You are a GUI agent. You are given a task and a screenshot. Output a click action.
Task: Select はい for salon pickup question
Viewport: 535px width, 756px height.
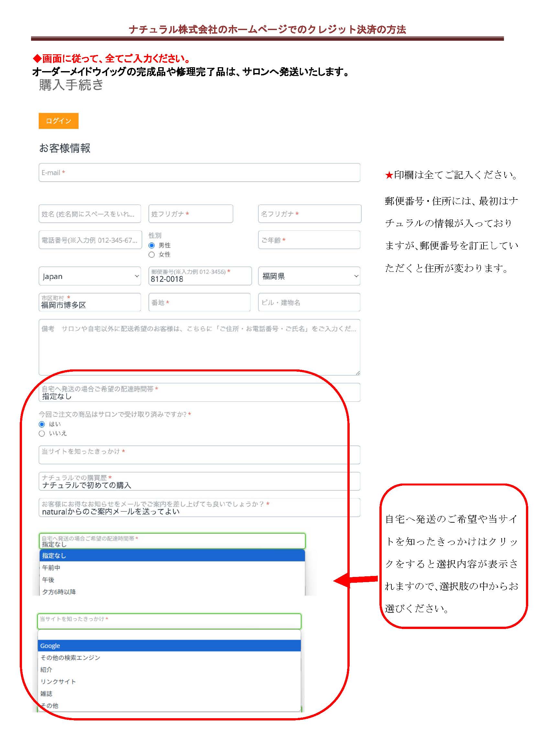point(42,424)
